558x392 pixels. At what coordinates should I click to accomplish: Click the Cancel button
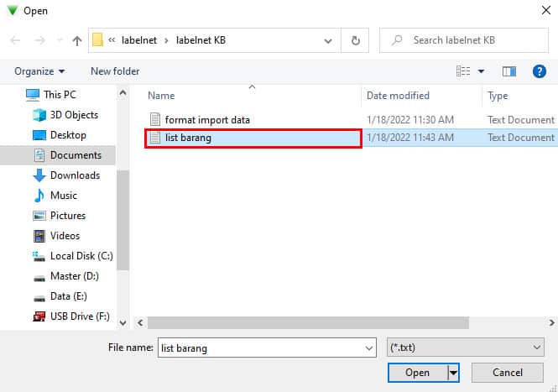click(x=508, y=373)
